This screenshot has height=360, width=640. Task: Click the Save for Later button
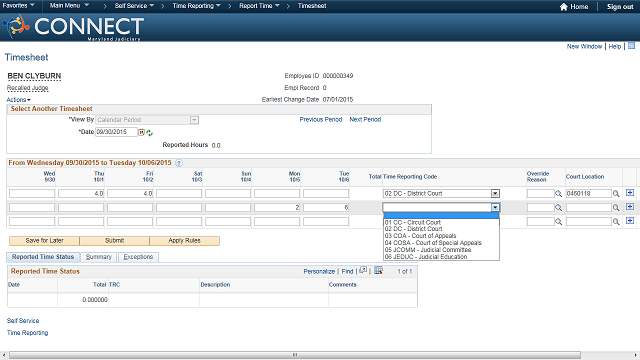pyautogui.click(x=44, y=241)
